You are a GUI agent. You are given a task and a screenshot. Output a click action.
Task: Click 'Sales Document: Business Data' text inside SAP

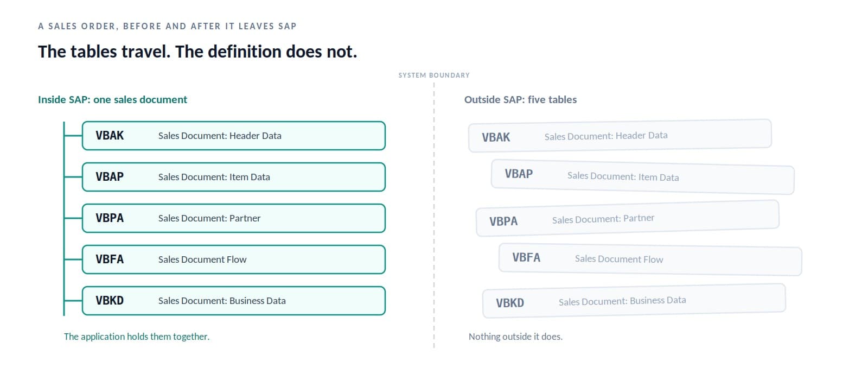(x=222, y=301)
